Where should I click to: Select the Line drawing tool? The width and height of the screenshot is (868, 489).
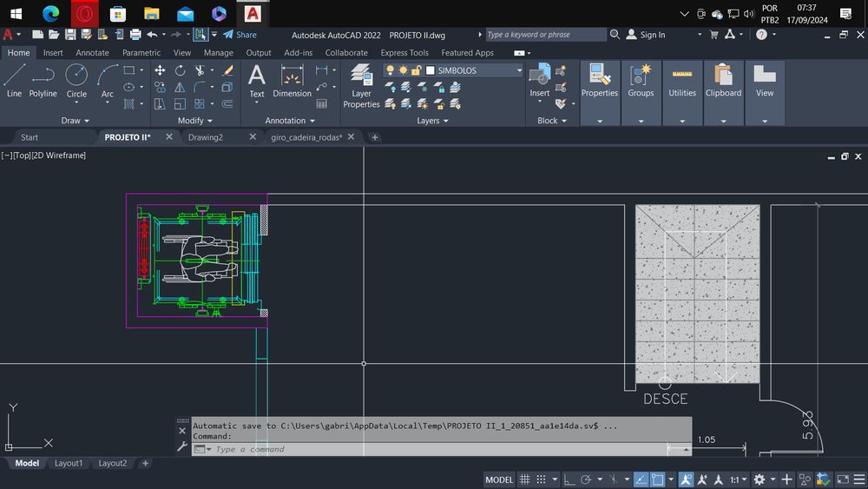[14, 80]
